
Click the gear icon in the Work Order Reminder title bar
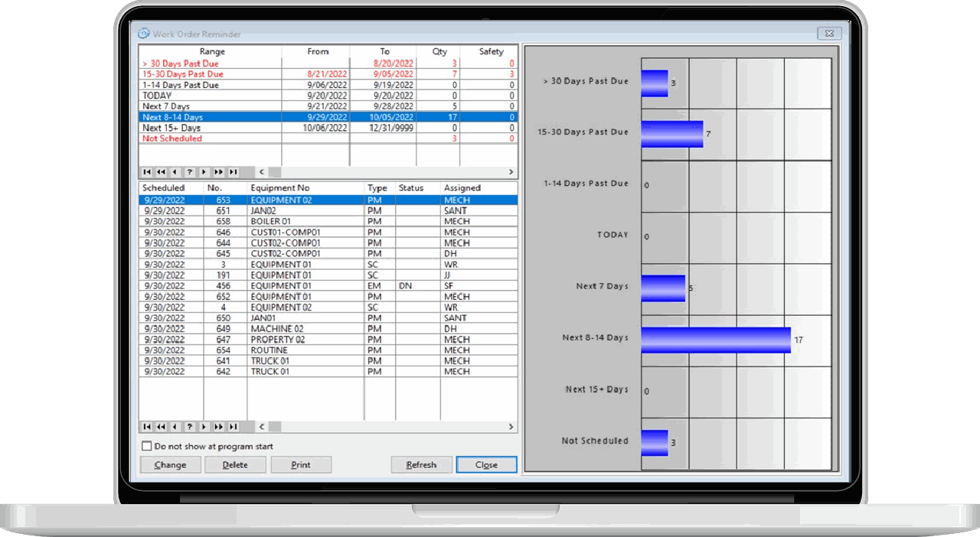coord(143,34)
